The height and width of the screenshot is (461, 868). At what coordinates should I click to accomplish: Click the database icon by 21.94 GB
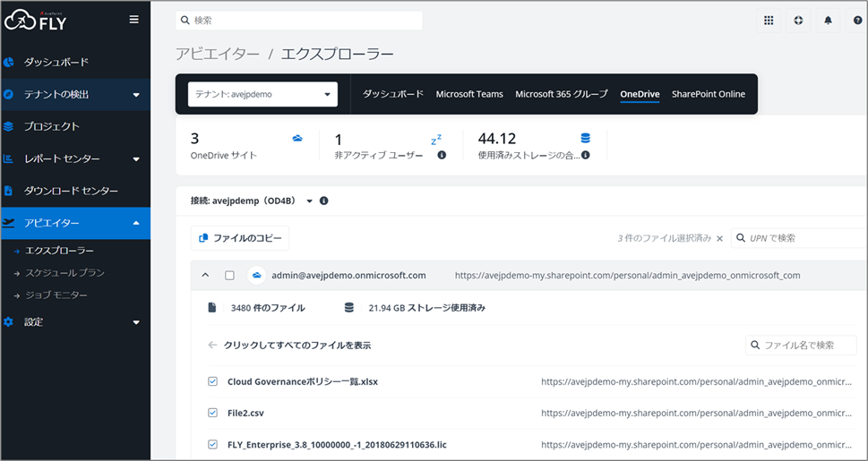[348, 308]
